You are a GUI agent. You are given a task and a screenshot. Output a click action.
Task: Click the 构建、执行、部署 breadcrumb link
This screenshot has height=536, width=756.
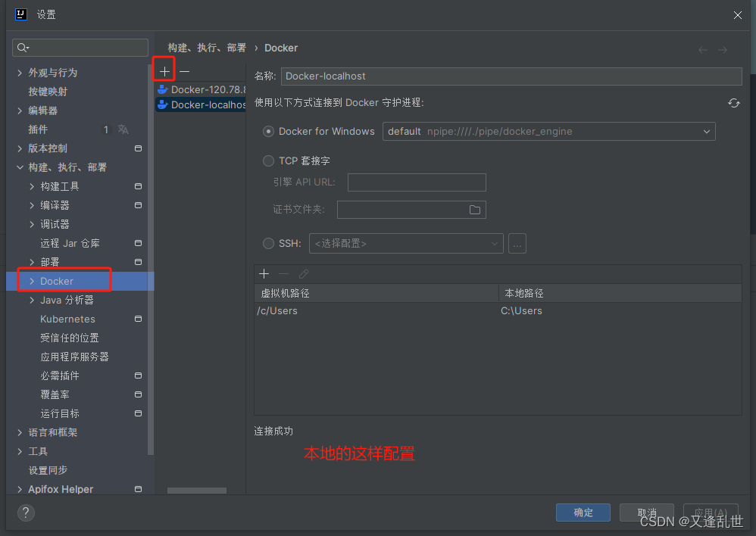click(x=207, y=48)
